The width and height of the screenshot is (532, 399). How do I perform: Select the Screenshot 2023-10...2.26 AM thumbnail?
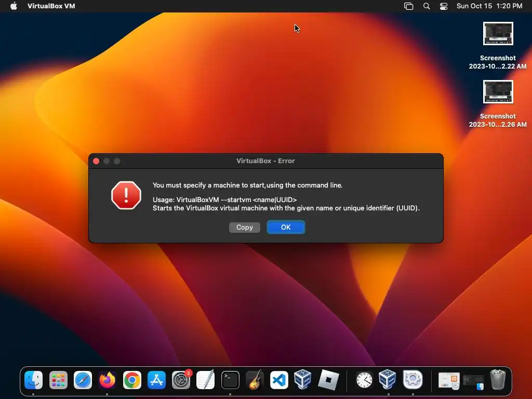tap(498, 91)
